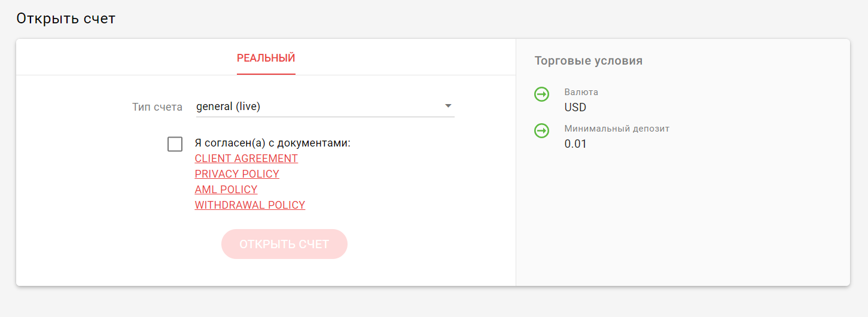Screen dimensions: 868x317
Task: Click the USD currency value
Action: click(575, 108)
